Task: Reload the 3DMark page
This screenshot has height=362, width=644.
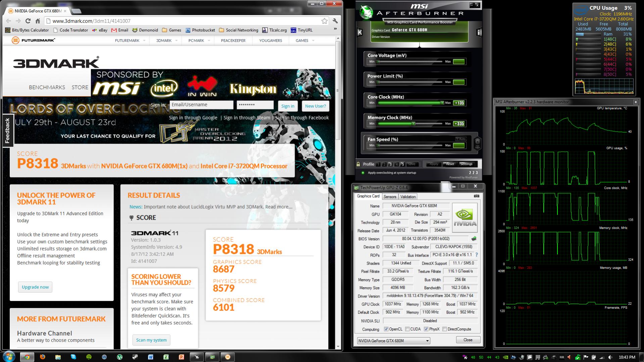Action: tap(28, 21)
